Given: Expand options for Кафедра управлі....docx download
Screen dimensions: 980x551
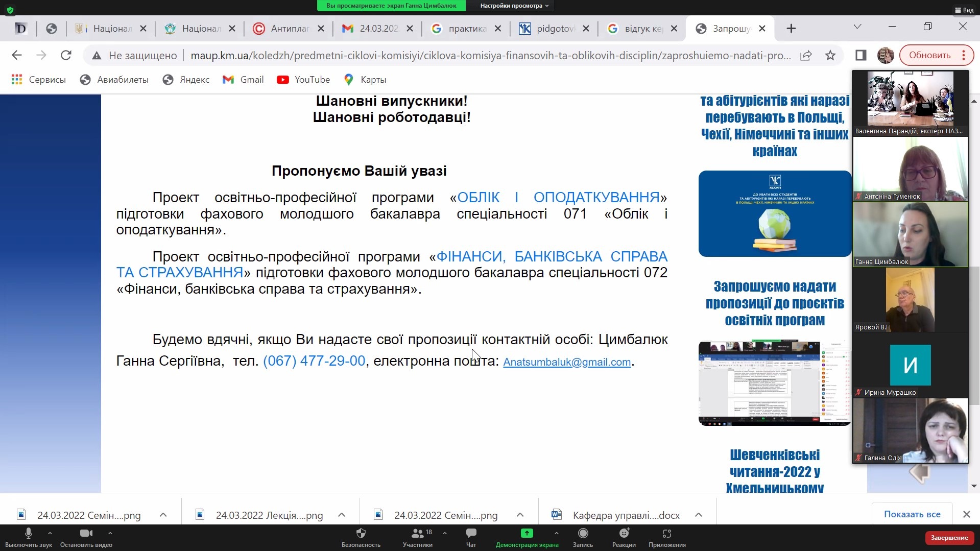Looking at the screenshot, I should pos(699,515).
